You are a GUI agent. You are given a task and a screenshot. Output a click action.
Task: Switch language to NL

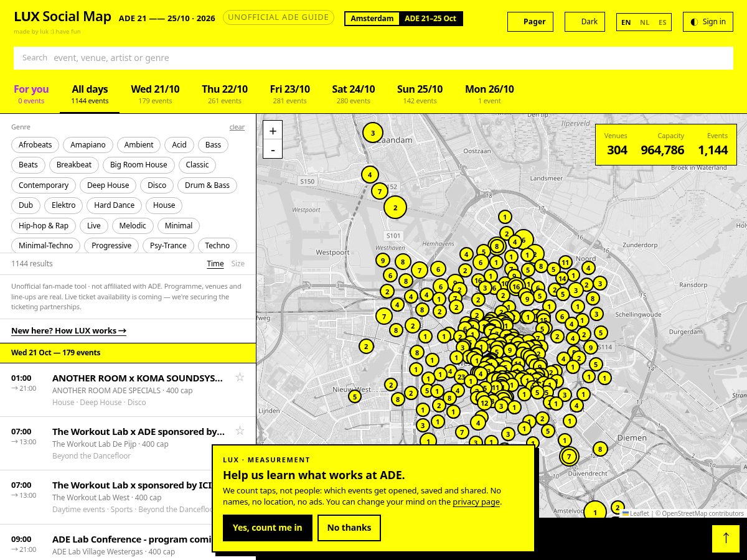pos(644,22)
